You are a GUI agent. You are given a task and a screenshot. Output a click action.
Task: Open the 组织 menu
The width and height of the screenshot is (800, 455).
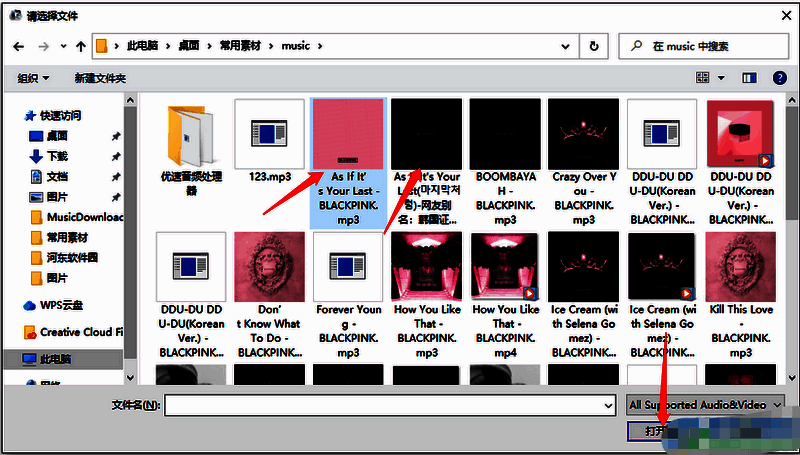click(x=33, y=78)
